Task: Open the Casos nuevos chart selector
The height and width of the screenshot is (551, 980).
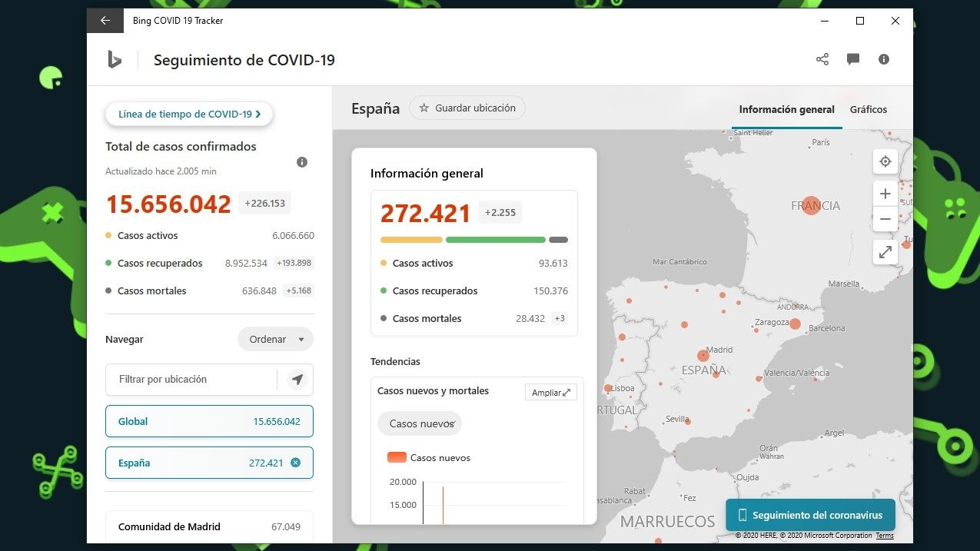Action: point(420,423)
